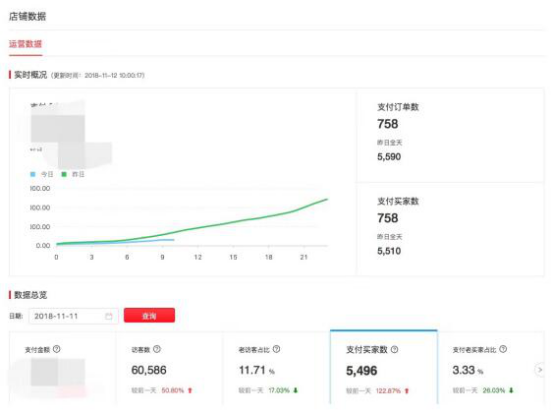The height and width of the screenshot is (413, 554).
Task: Click the help icon next to 支付金额
Action: (57, 349)
